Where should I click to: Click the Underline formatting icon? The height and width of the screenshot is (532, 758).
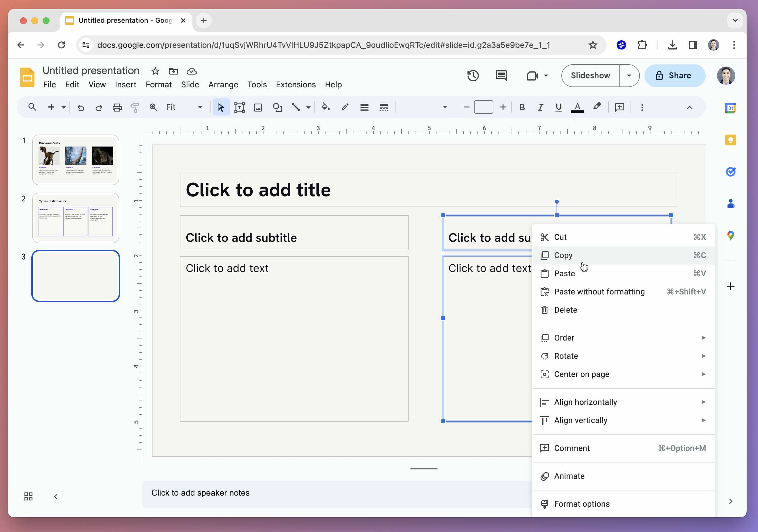(x=558, y=107)
